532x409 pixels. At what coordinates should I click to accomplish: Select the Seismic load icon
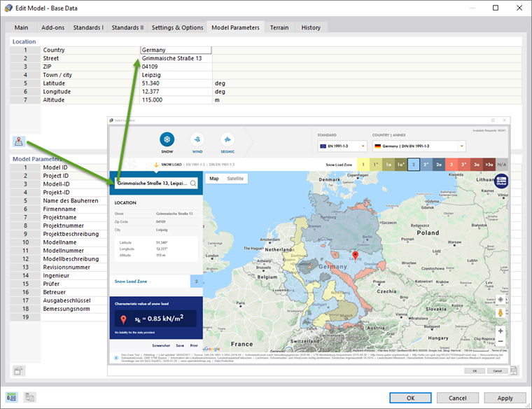click(227, 139)
